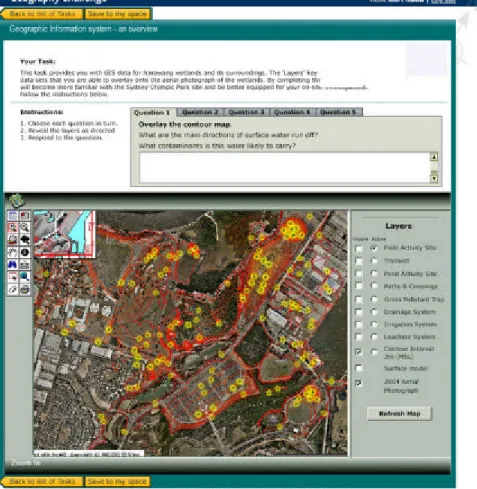Set Drainage System as active layer
This screenshot has width=477, height=489.
(x=374, y=312)
